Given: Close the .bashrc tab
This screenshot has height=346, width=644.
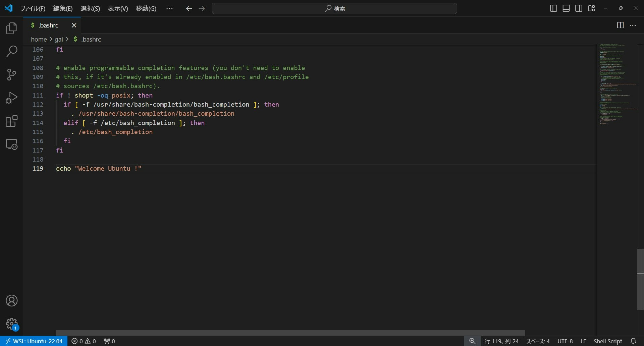Looking at the screenshot, I should pyautogui.click(x=74, y=25).
